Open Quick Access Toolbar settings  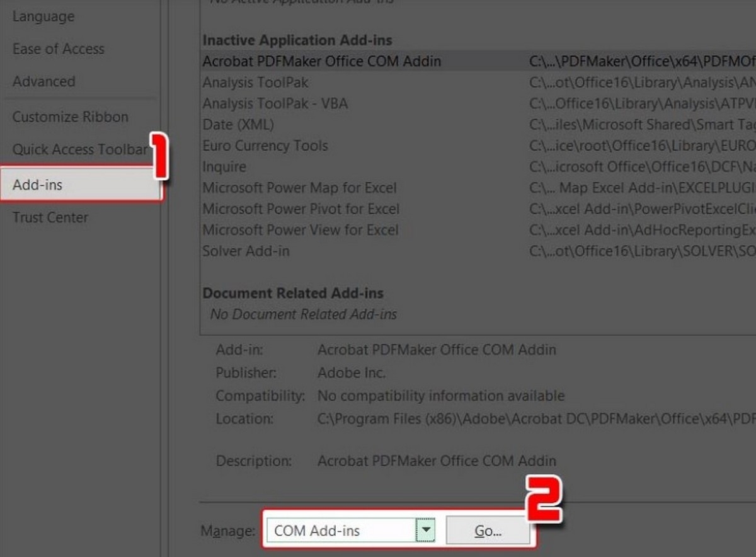82,149
